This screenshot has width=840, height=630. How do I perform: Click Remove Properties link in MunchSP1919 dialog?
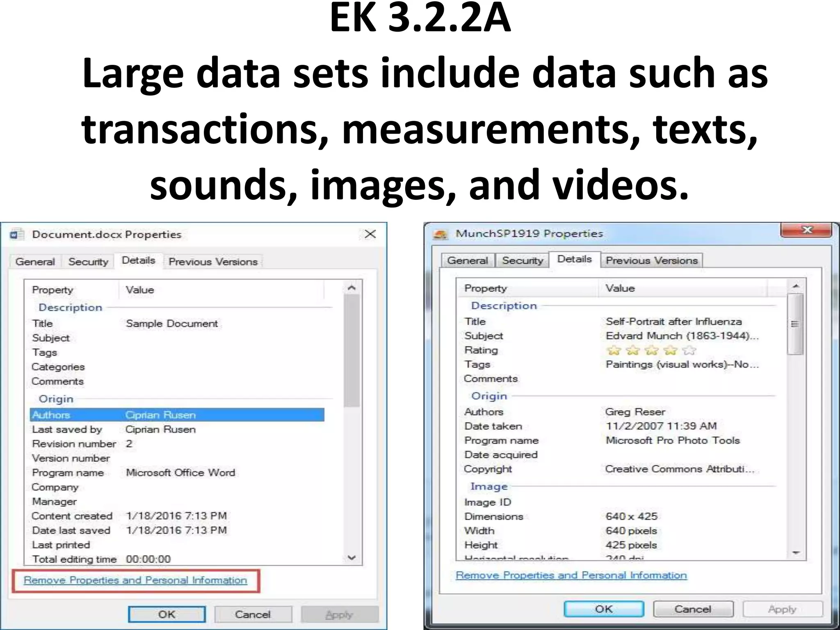pos(571,575)
